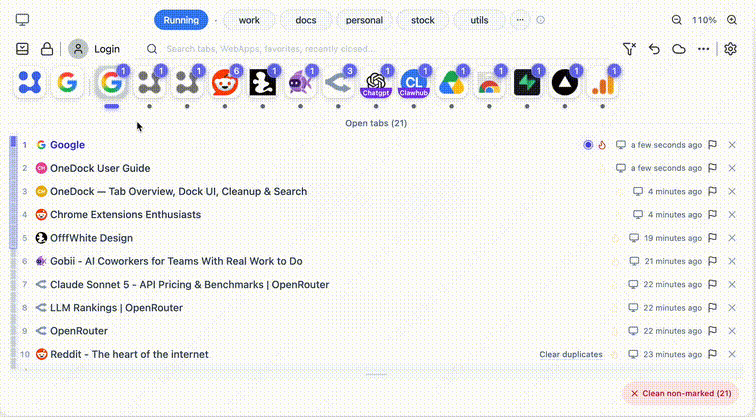Image resolution: width=756 pixels, height=417 pixels.
Task: Open the first gray node dock icon after Google
Action: pos(149,83)
